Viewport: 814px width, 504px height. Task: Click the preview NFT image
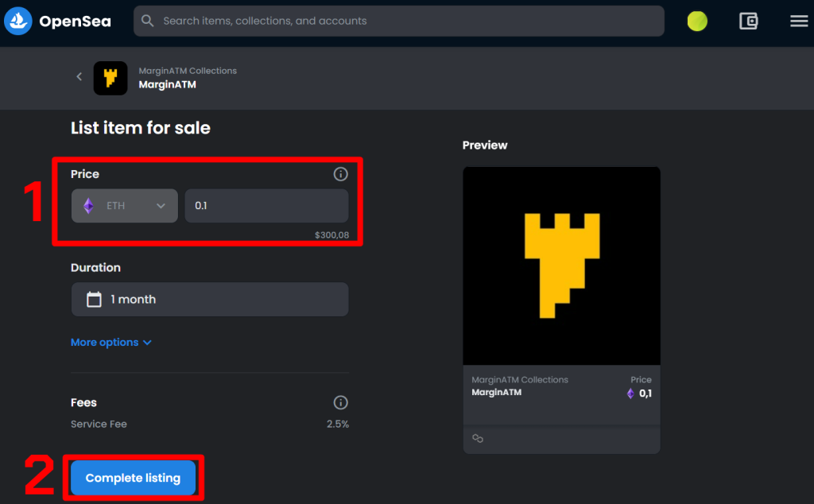[x=562, y=266]
